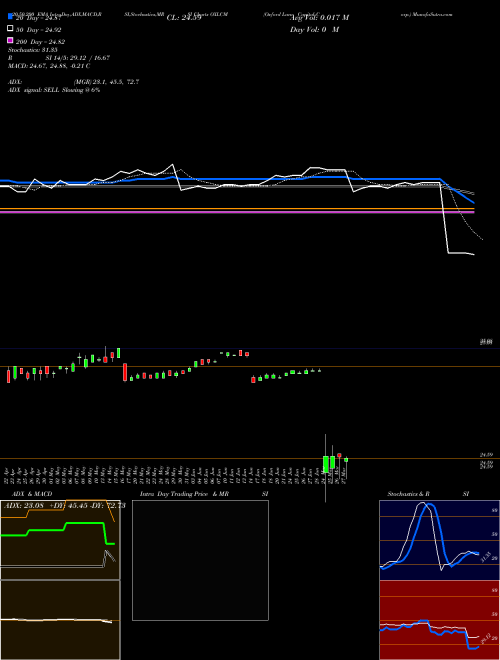
Task: Click the last green candlestick at the chart's right end
Action: 346,460
